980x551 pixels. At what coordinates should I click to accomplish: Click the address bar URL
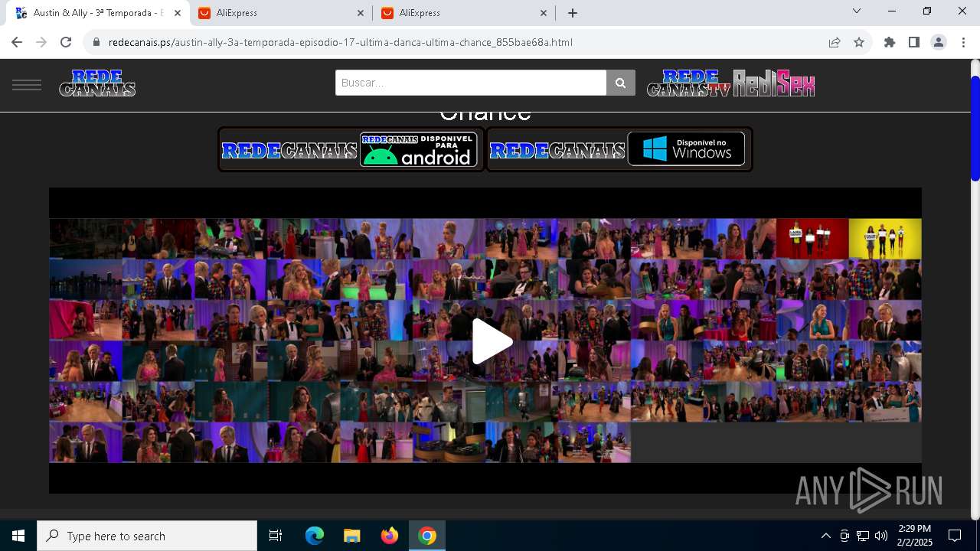(341, 42)
